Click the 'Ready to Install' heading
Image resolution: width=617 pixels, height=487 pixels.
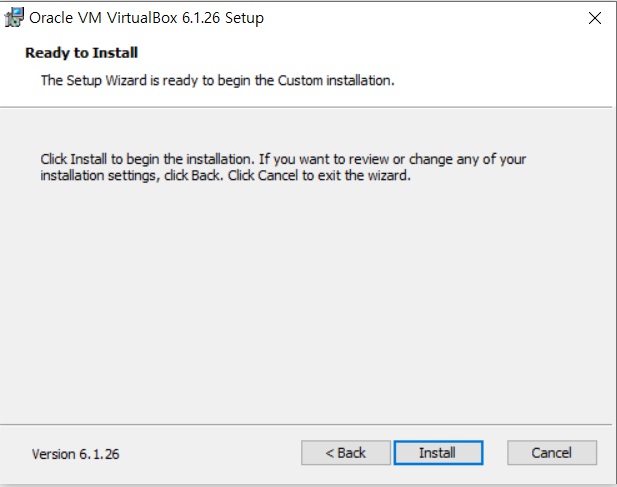81,53
